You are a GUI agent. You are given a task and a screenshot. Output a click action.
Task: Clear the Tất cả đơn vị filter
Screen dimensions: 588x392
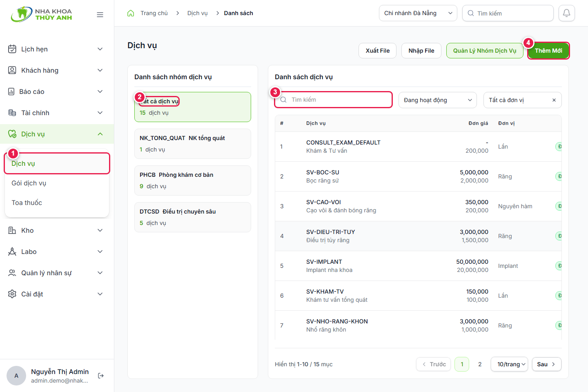[554, 100]
